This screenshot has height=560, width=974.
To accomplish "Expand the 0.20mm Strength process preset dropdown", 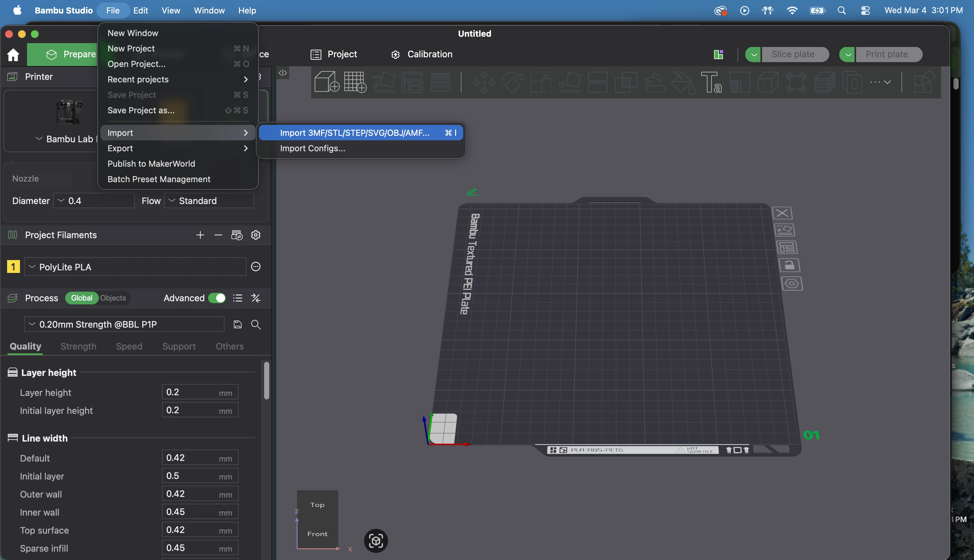I will [124, 324].
